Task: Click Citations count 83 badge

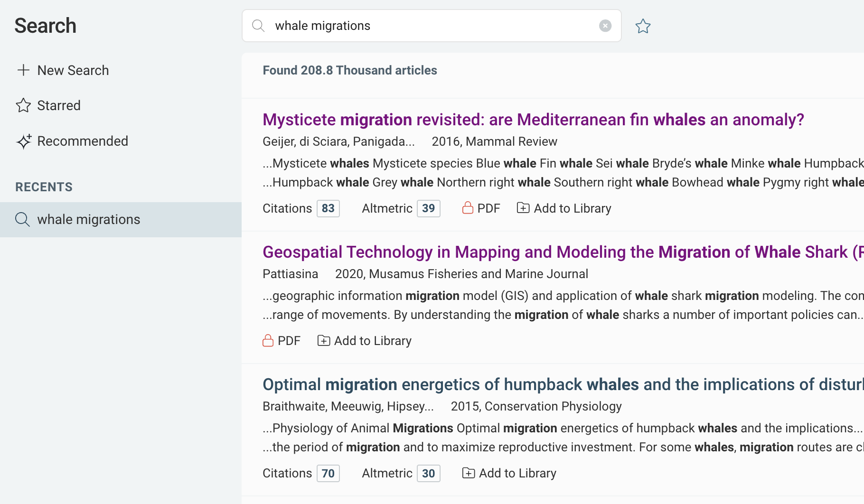Action: [328, 208]
